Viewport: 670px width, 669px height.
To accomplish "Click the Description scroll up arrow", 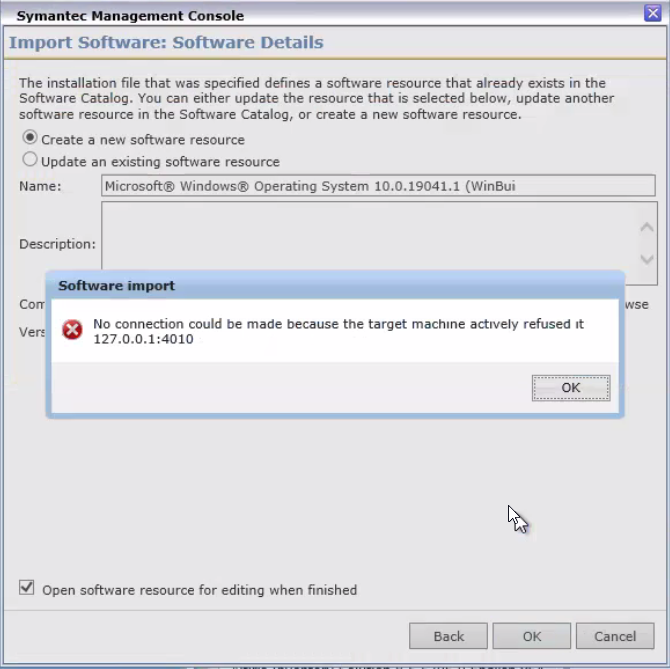I will click(x=646, y=226).
